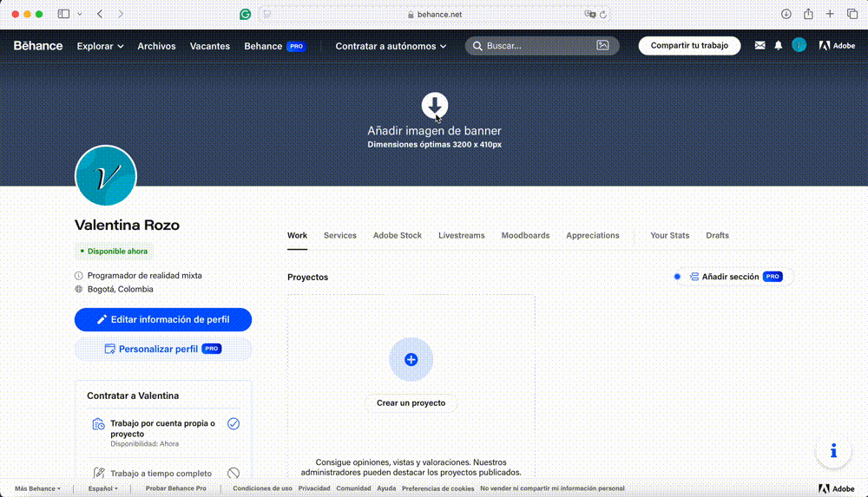Viewport: 868px width, 497px height.
Task: Switch to the Livestreams tab
Action: point(462,235)
